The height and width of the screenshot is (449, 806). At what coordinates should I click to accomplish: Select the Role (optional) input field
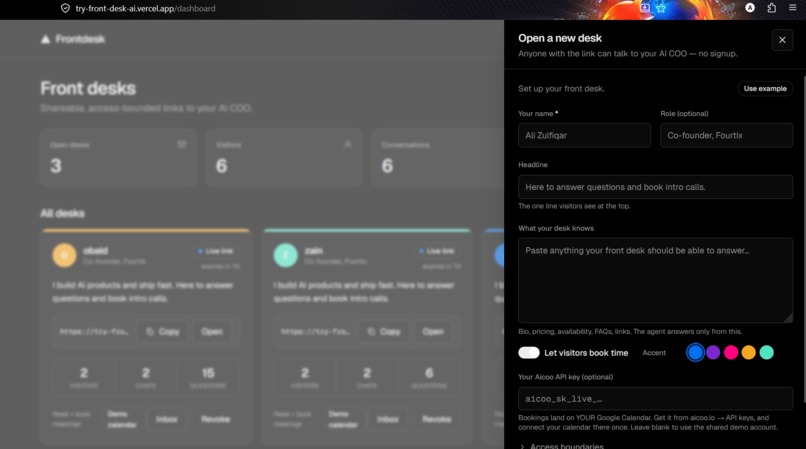click(x=726, y=135)
